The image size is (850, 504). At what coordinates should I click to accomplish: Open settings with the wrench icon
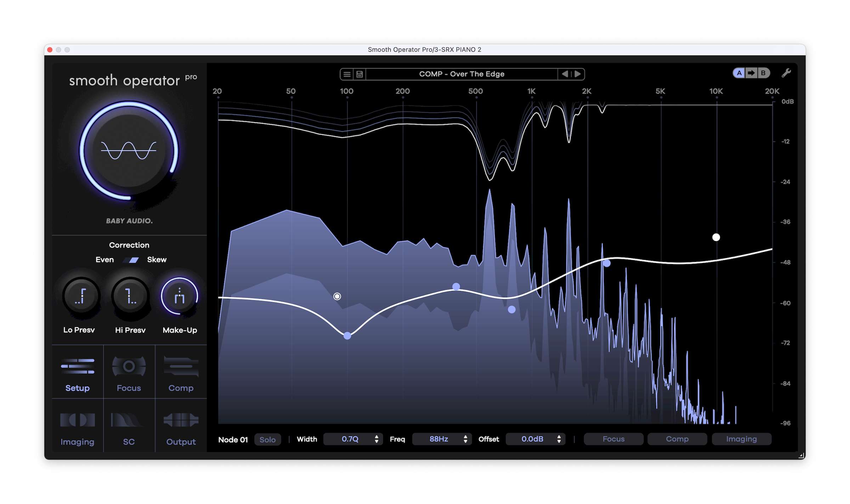coord(786,73)
